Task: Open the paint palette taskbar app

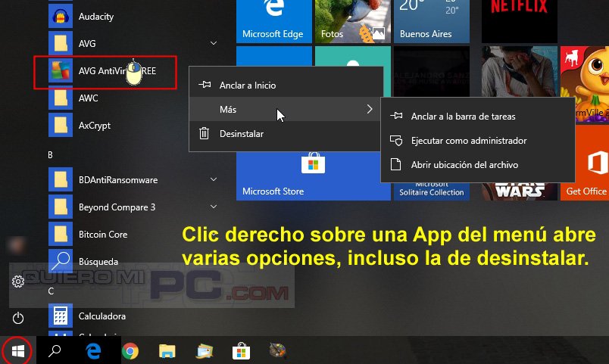Action: tap(278, 351)
